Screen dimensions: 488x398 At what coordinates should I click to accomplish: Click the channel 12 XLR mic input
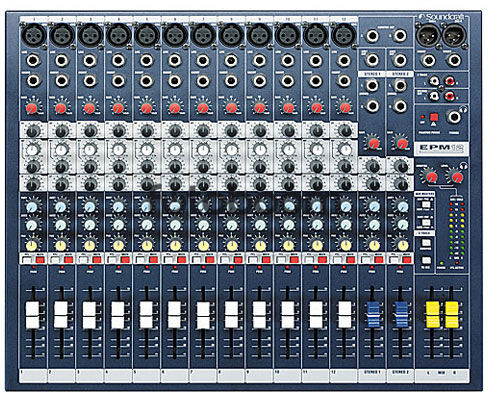[x=344, y=35]
